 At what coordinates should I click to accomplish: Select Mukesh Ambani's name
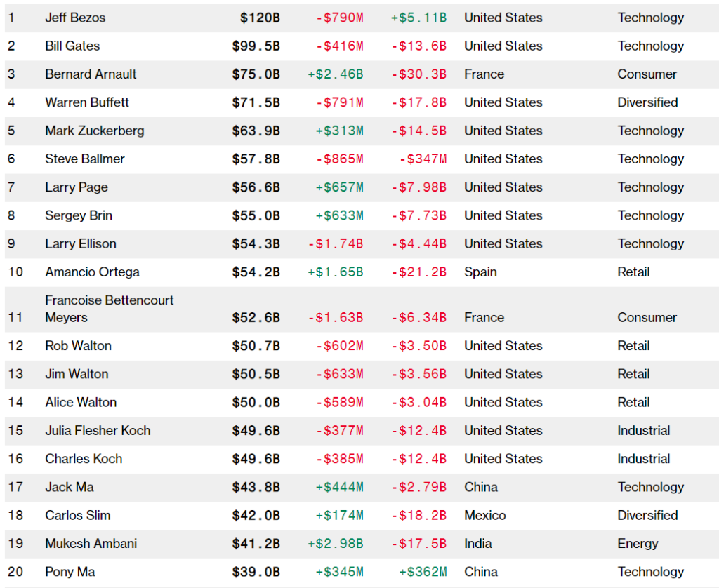point(91,543)
